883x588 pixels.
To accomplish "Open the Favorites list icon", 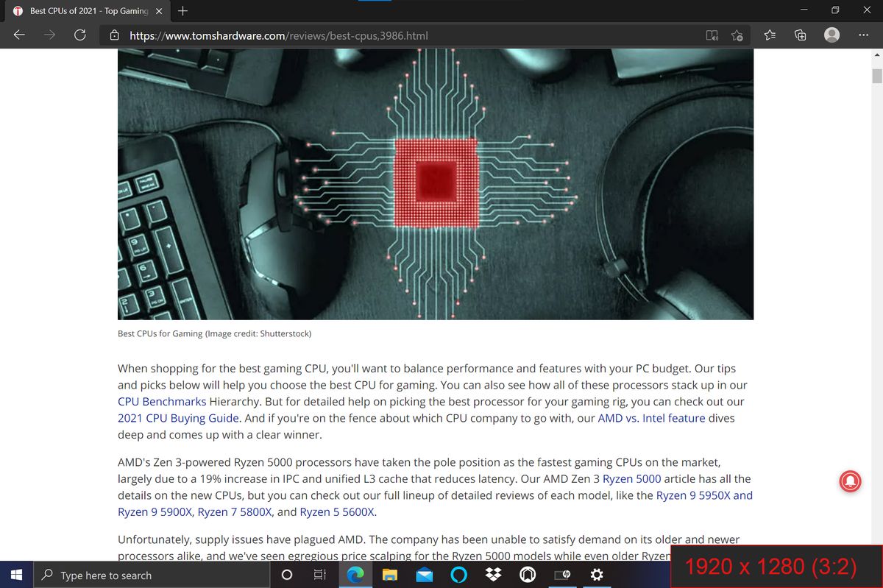I will (x=770, y=35).
